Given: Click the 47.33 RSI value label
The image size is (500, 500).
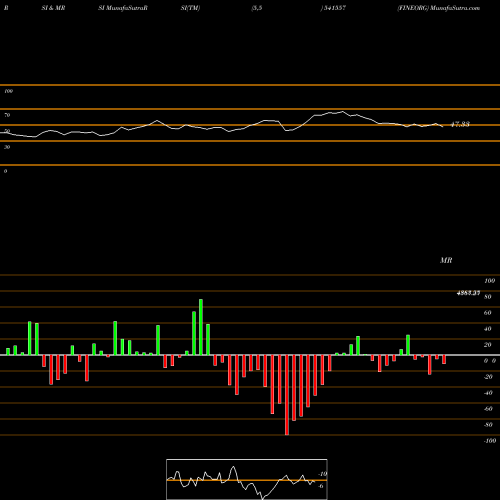Looking at the screenshot, I should tap(460, 124).
